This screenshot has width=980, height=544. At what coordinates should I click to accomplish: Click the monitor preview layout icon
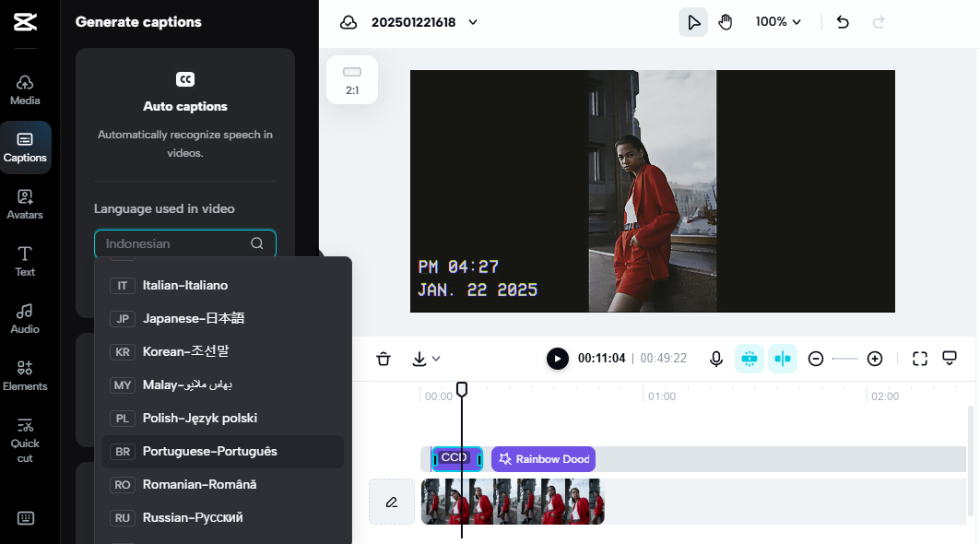point(950,359)
